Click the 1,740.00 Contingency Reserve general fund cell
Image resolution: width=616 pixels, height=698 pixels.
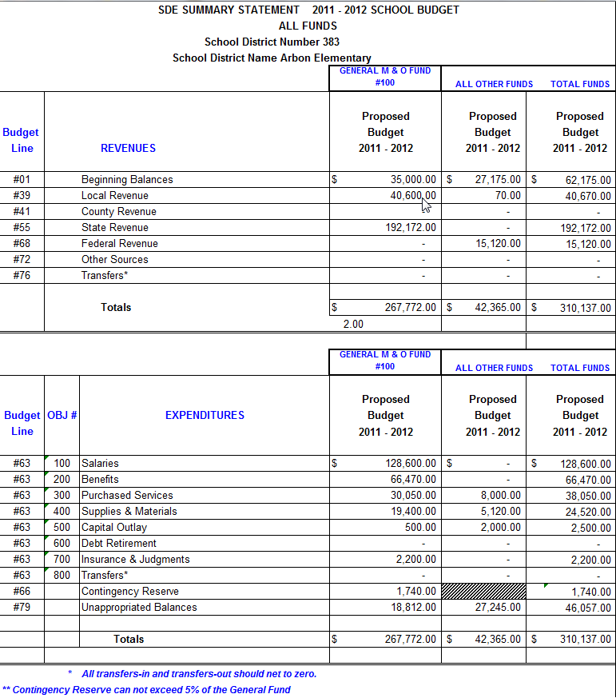(385, 592)
